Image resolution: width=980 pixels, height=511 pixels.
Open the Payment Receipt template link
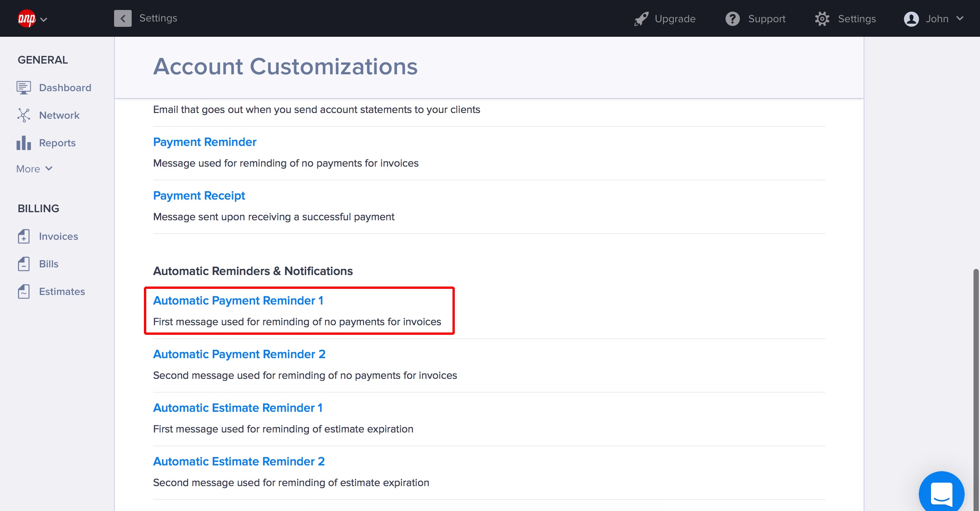click(199, 196)
